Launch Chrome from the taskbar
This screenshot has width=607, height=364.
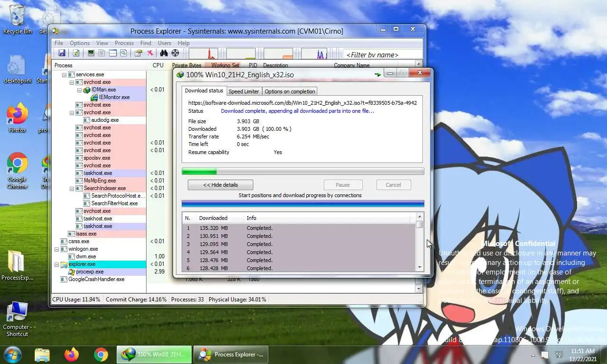(101, 355)
